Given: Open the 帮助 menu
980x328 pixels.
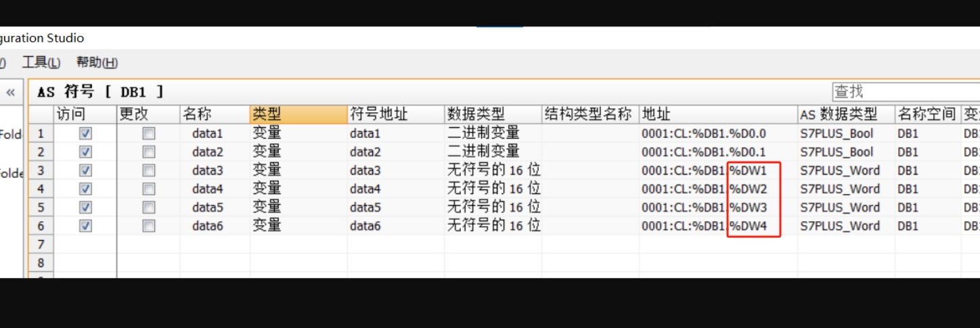Looking at the screenshot, I should [x=97, y=63].
